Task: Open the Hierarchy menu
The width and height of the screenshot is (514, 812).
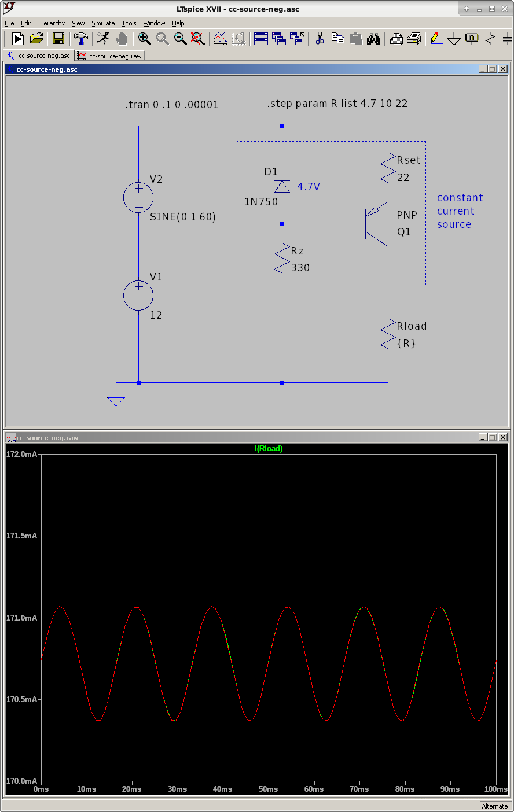Action: [x=52, y=23]
